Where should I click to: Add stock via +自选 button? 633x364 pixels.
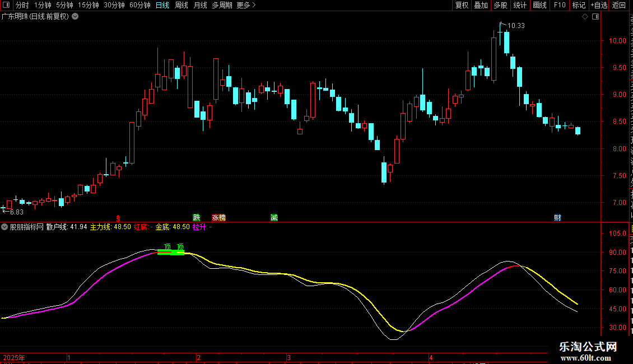coord(599,5)
